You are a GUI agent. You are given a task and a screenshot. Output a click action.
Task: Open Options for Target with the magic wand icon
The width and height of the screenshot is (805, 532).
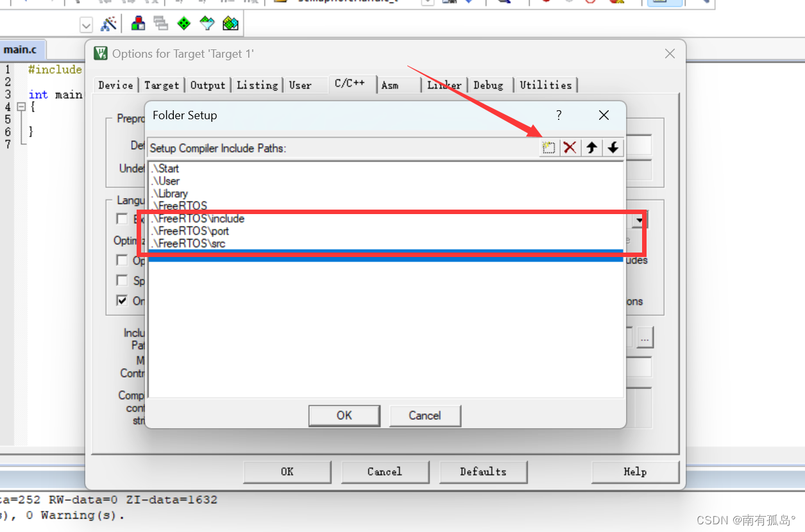pyautogui.click(x=109, y=23)
